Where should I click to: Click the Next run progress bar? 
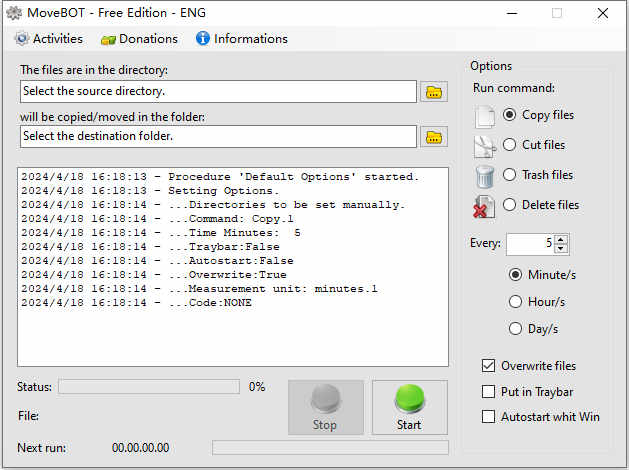330,448
